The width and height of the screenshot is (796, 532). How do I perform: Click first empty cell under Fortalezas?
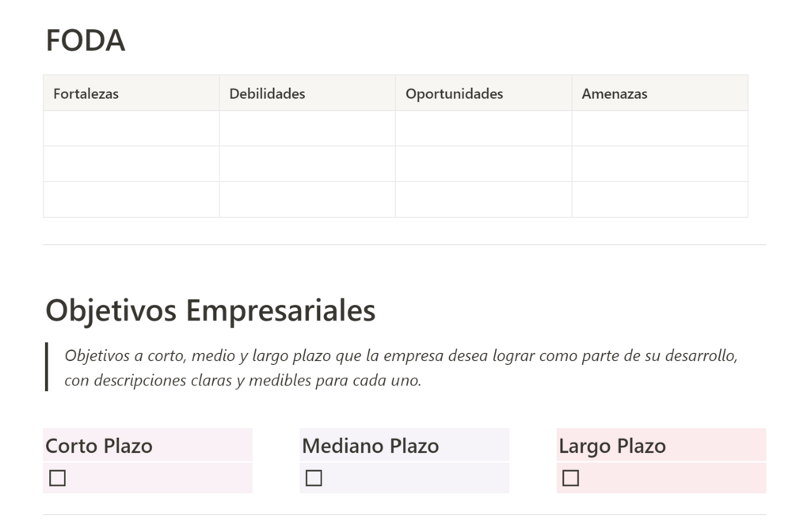(x=131, y=128)
